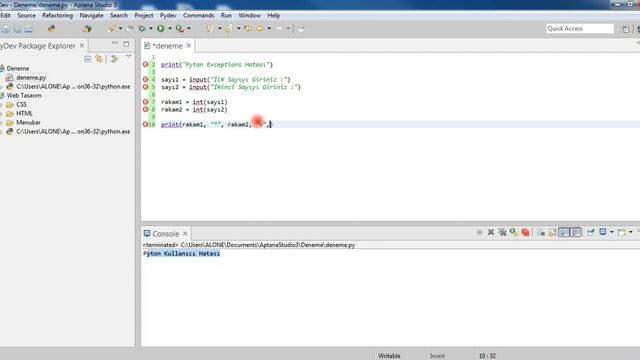Click the Open Perspective icon
This screenshot has height=360, width=640.
coord(626,29)
